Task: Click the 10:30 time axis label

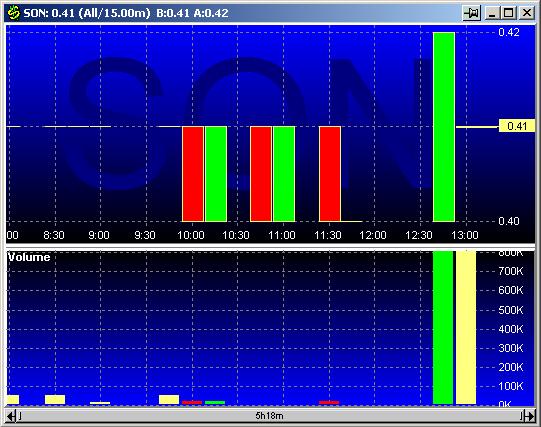Action: coord(236,235)
